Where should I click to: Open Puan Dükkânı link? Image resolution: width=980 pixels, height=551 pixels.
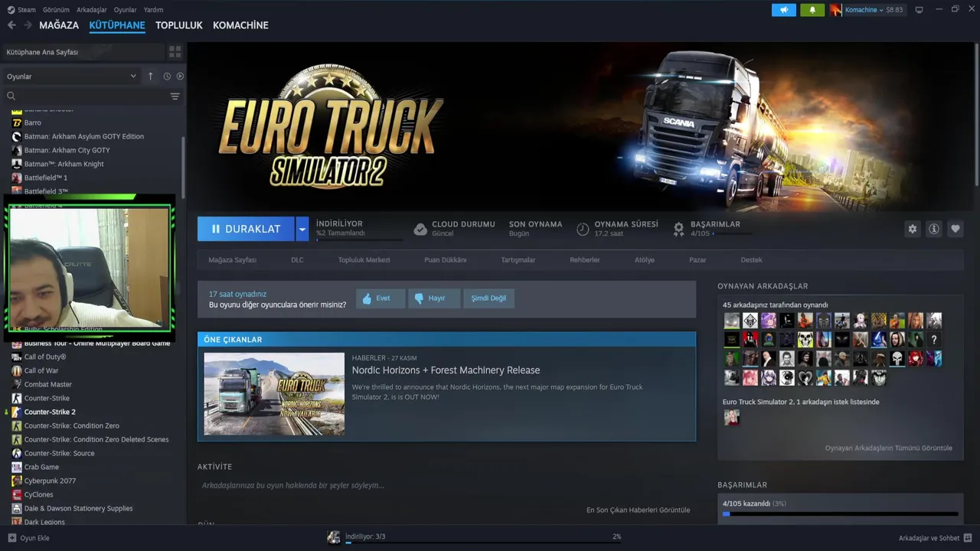(446, 260)
